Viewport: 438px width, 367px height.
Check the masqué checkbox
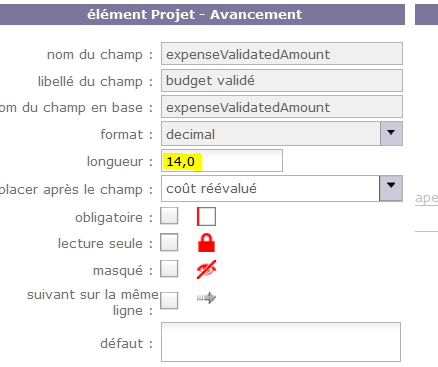coord(169,269)
